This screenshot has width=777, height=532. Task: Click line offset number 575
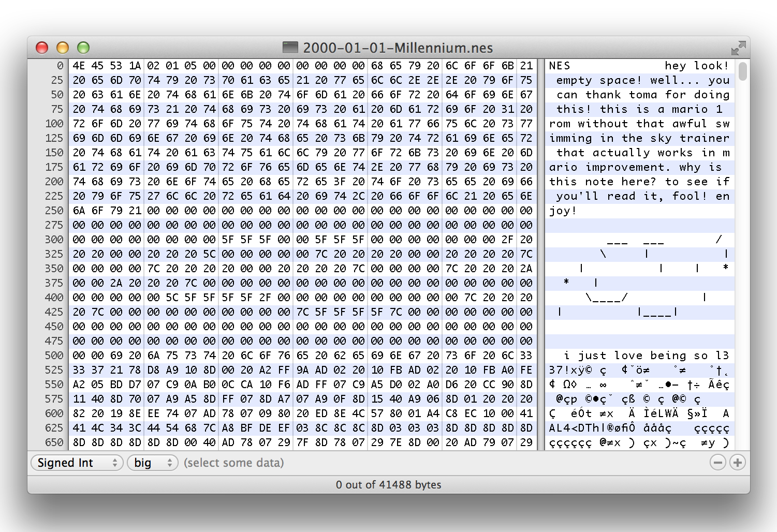tap(54, 399)
